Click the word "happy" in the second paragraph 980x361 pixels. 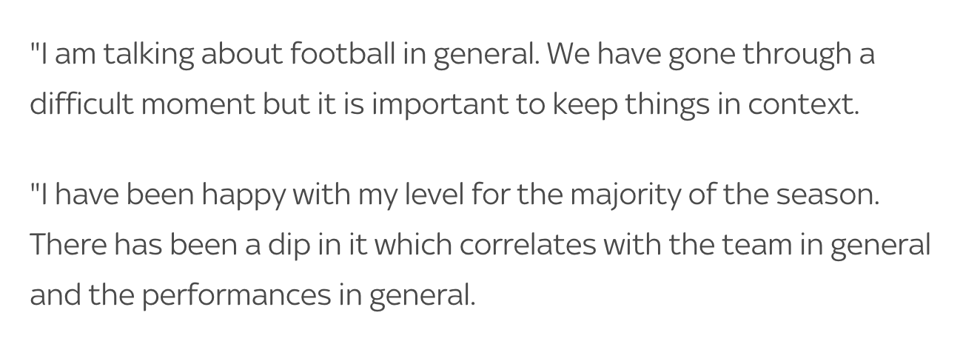[x=244, y=195]
